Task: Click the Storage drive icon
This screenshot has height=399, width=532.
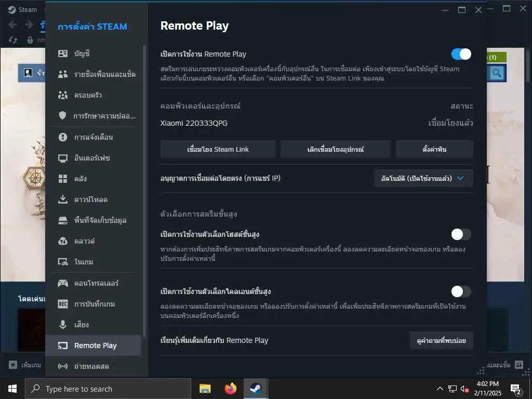Action: tap(63, 220)
